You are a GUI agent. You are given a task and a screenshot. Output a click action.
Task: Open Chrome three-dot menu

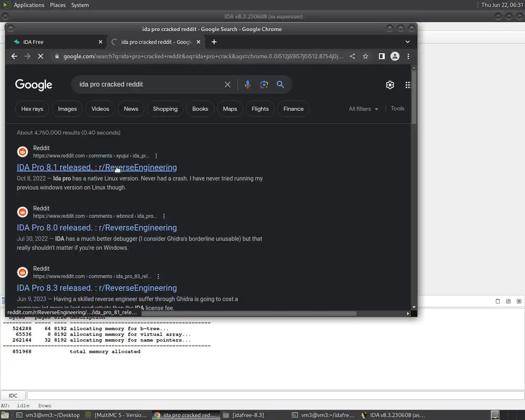pyautogui.click(x=408, y=56)
